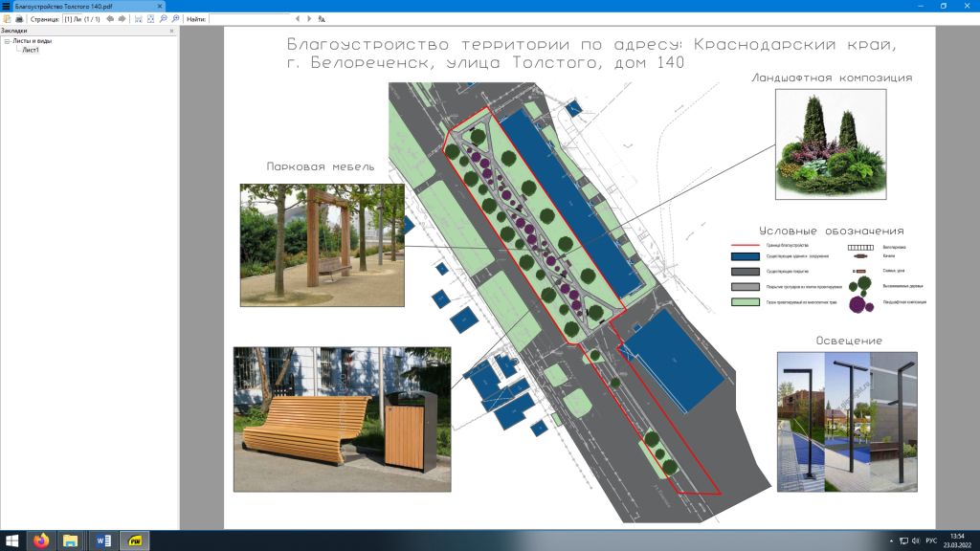Go to next page arrow
This screenshot has height=551, width=980.
pyautogui.click(x=122, y=18)
